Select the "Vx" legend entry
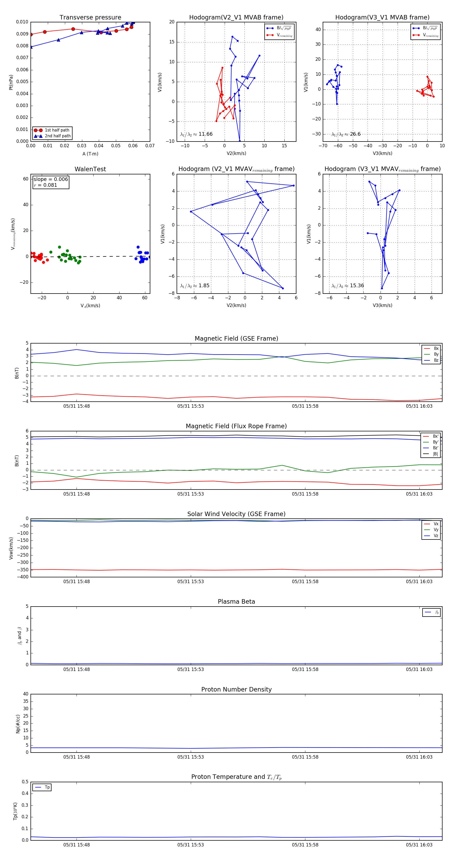Screen dimensions: 473x868 [x=431, y=524]
